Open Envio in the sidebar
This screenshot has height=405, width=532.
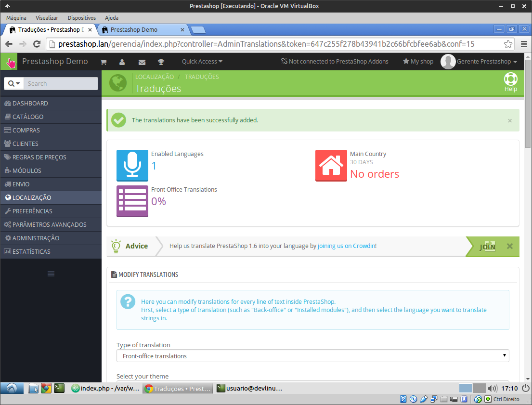pyautogui.click(x=51, y=184)
